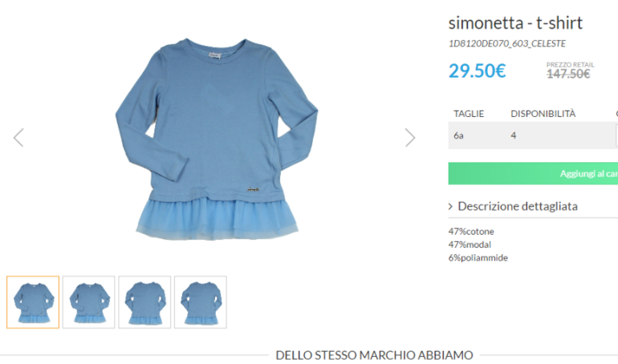Click the quantity field in the 6a row
The width and height of the screenshot is (618, 364).
pos(617,135)
